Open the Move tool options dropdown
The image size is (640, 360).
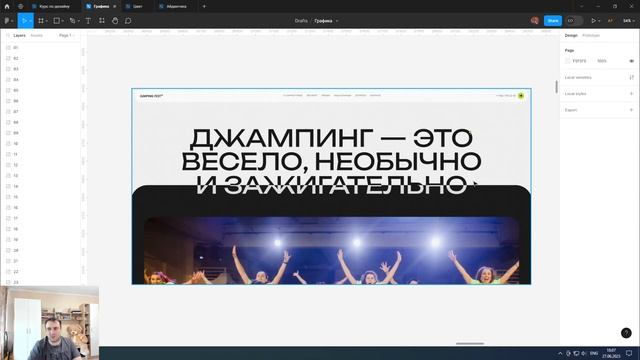pos(31,21)
